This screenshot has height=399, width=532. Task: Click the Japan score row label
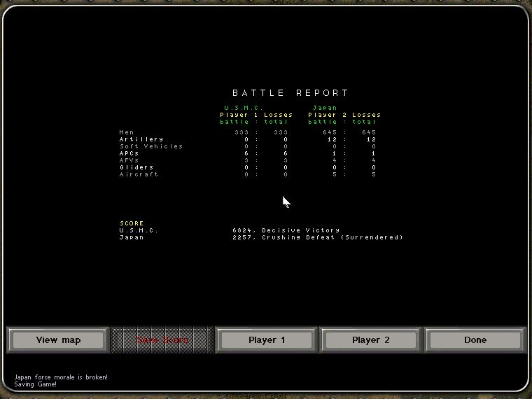coord(132,237)
